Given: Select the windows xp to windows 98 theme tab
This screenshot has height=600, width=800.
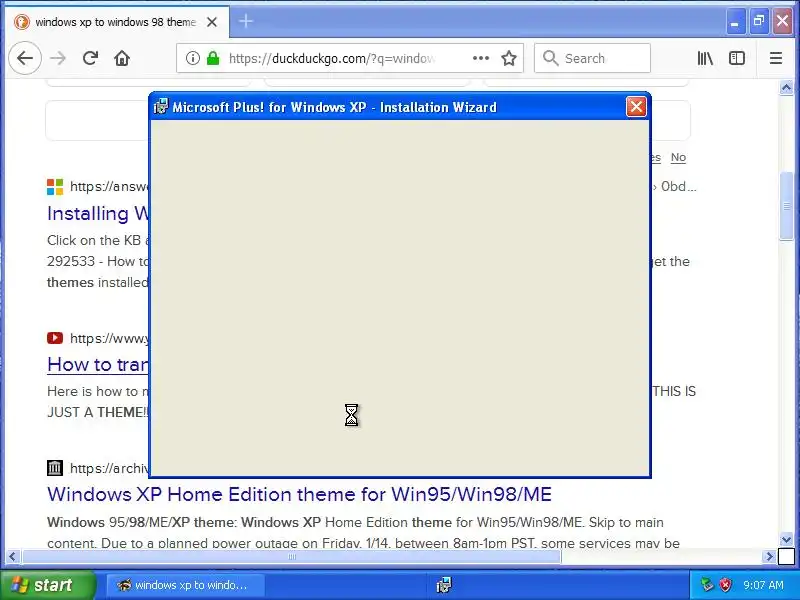Looking at the screenshot, I should [x=116, y=22].
